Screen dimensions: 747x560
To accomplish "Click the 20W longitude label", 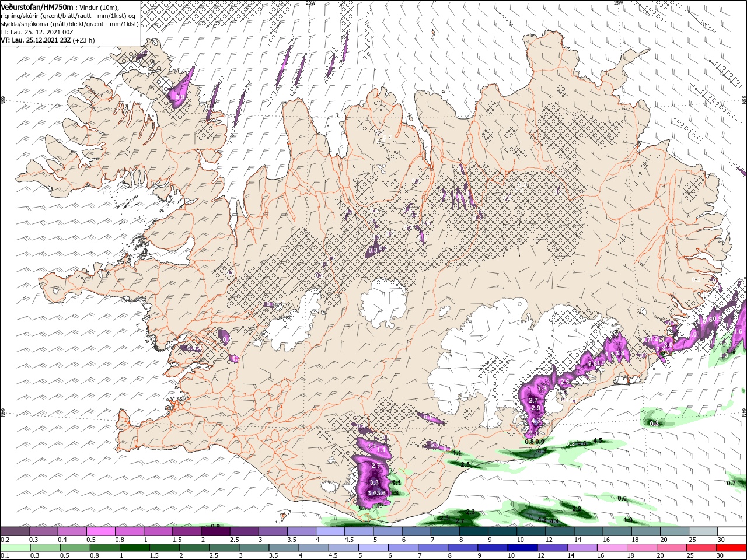I will click(x=310, y=3).
